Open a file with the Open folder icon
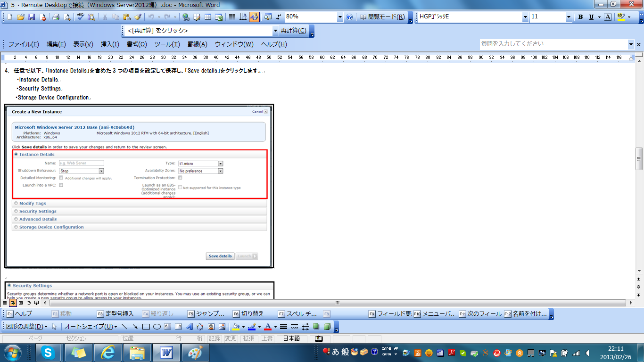This screenshot has width=644, height=362. (x=21, y=17)
